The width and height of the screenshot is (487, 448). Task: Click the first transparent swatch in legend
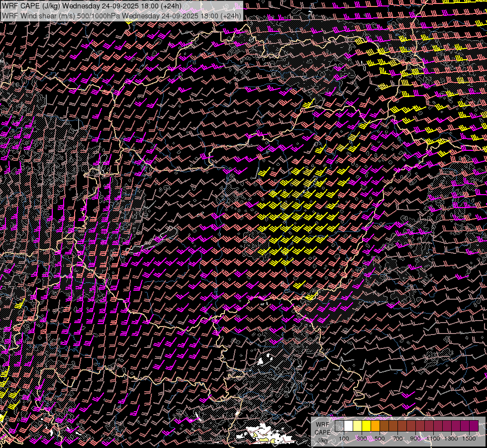[x=339, y=426]
